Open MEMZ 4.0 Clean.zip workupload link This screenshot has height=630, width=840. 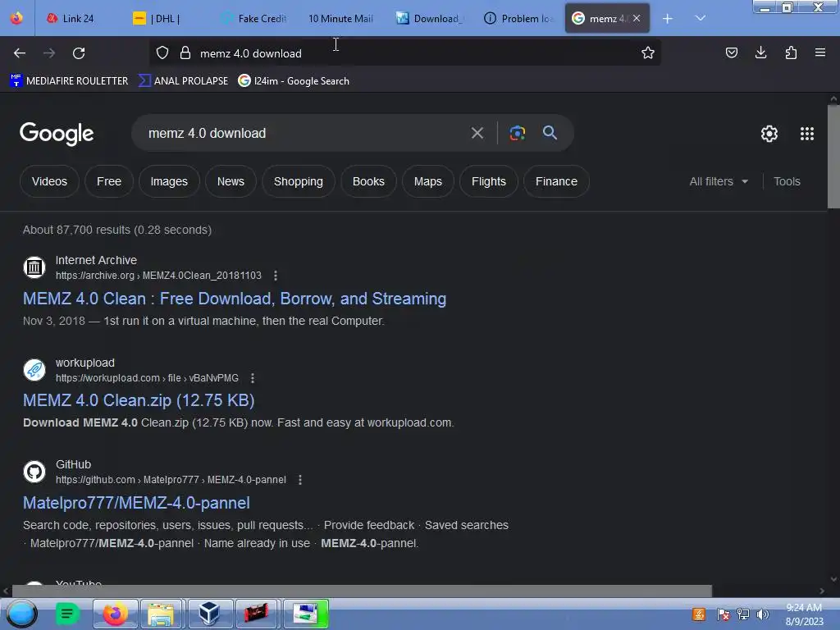[x=139, y=400]
